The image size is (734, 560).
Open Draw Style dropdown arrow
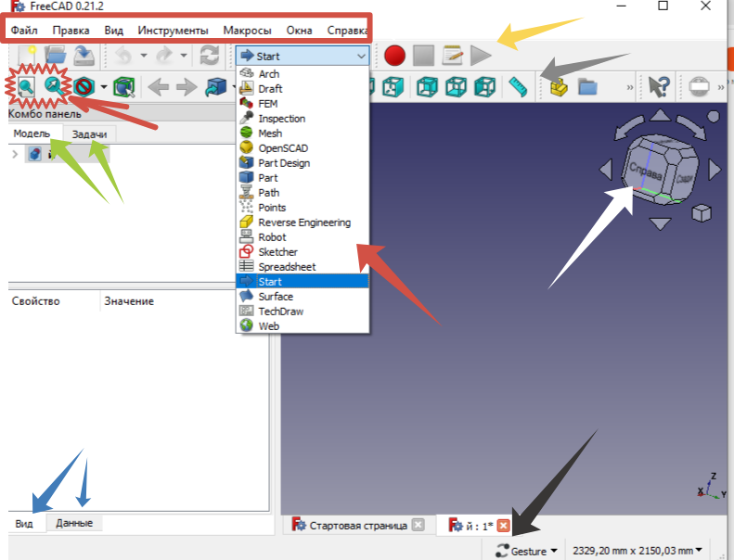pyautogui.click(x=103, y=87)
